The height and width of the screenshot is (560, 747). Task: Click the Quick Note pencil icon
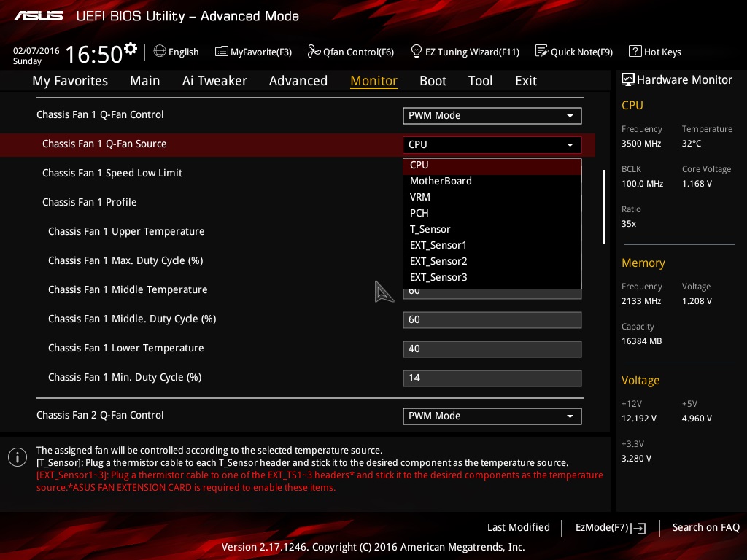coord(541,51)
